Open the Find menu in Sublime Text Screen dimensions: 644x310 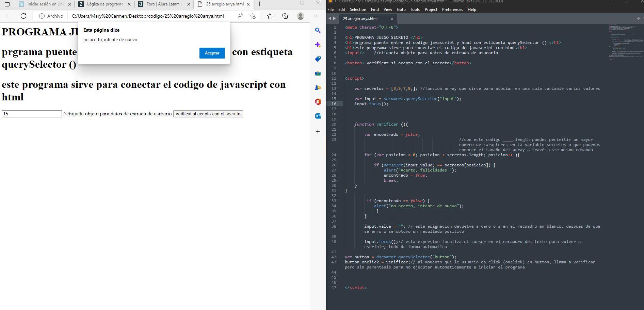(375, 10)
